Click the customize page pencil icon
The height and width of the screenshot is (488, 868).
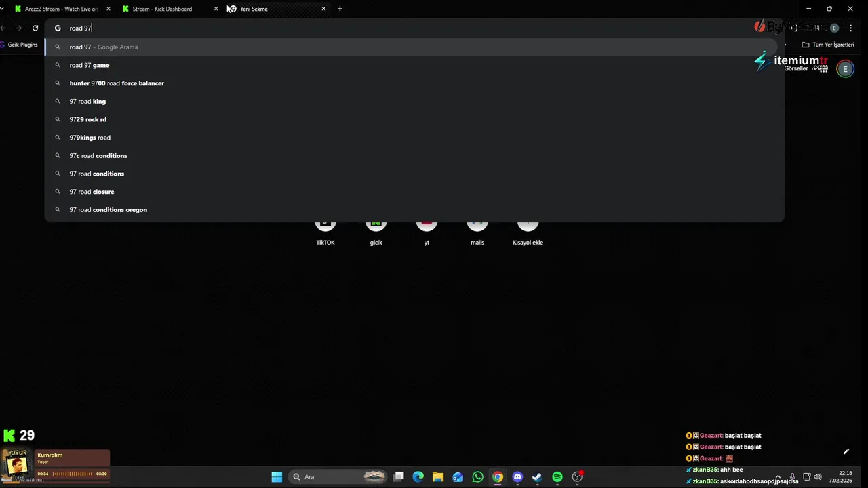click(846, 452)
